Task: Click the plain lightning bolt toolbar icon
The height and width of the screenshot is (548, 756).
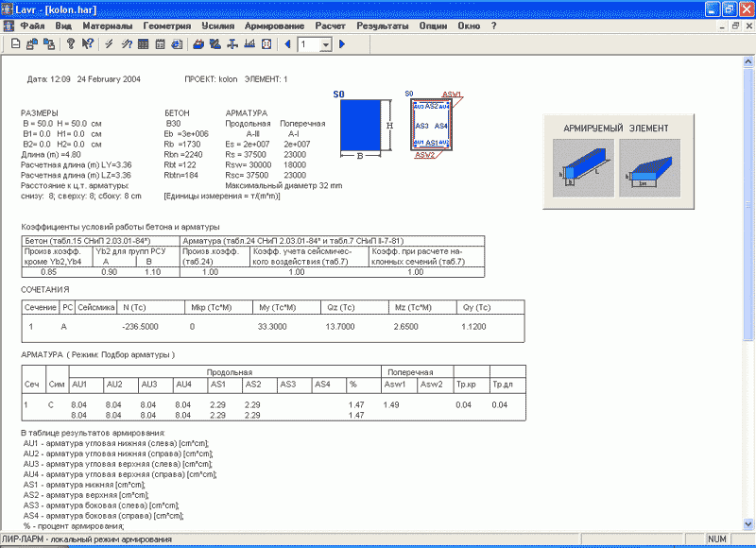Action: (x=110, y=44)
